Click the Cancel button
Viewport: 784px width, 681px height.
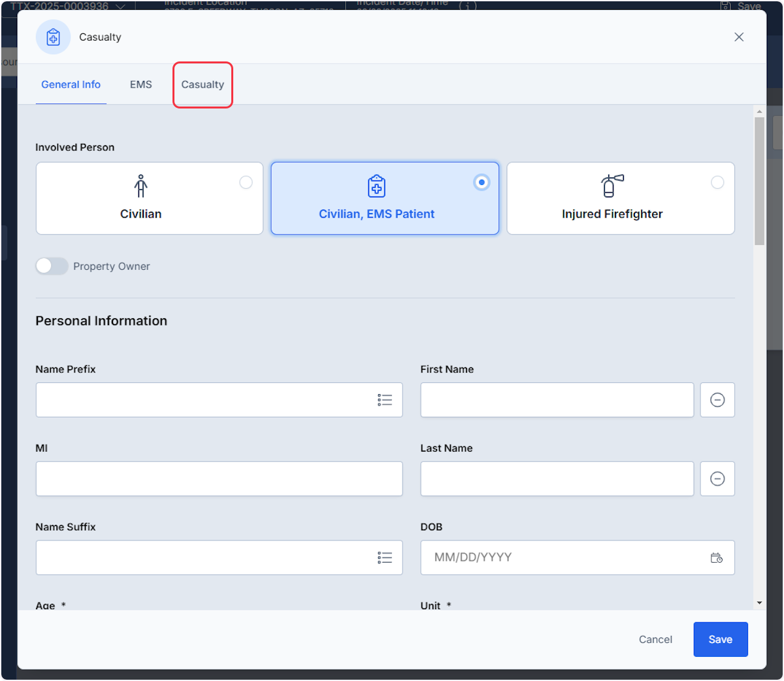(x=655, y=639)
